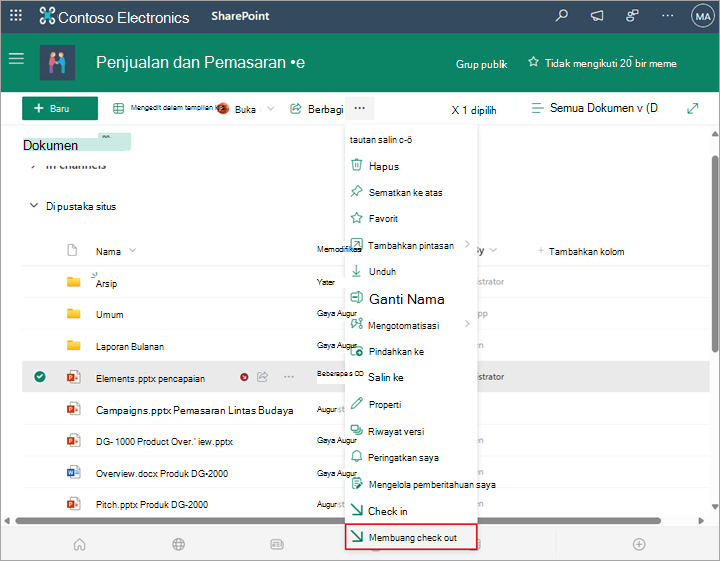Screen dimensions: 720x561
Task: Toggle the hamburger navigation menu
Action: (16, 58)
